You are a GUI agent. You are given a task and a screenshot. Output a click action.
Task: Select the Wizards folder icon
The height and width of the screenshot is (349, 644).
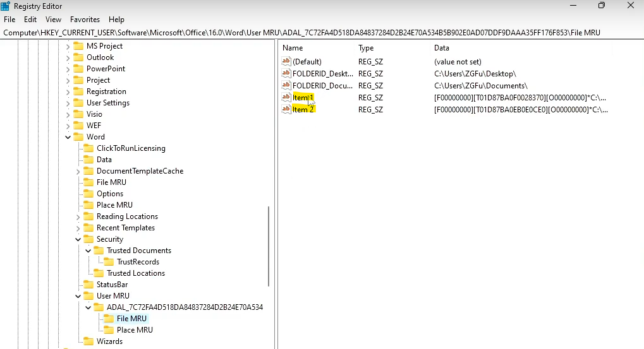pos(88,341)
